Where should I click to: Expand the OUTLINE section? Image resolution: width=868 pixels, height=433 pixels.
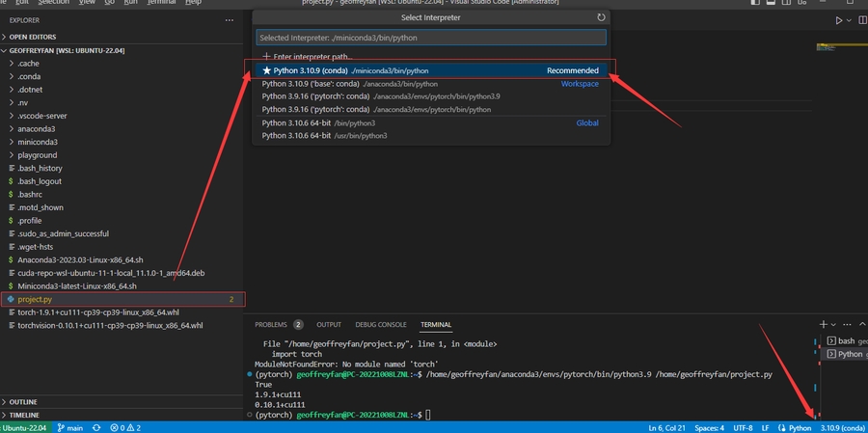pyautogui.click(x=24, y=401)
